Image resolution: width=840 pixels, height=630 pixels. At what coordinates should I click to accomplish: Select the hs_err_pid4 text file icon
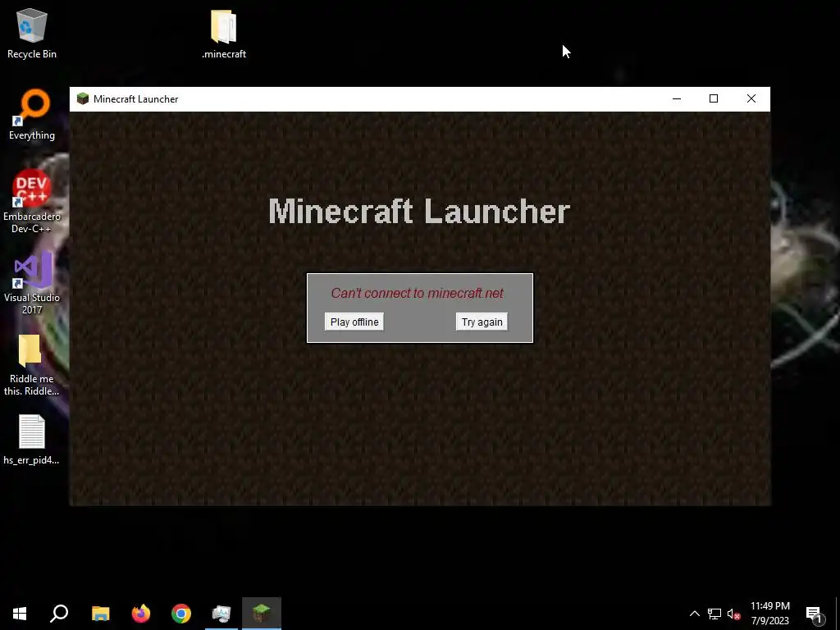pyautogui.click(x=32, y=440)
